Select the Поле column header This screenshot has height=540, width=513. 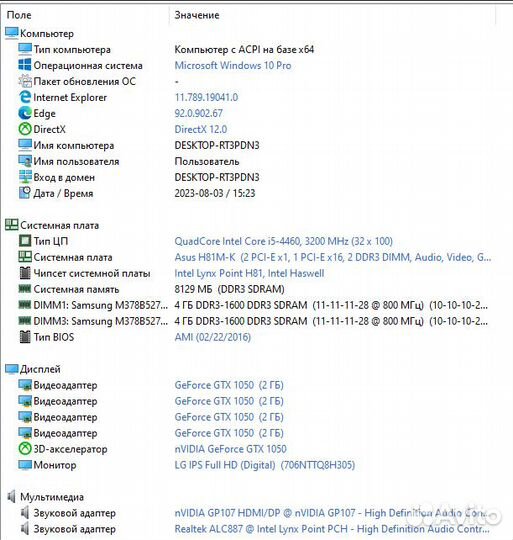(x=19, y=15)
